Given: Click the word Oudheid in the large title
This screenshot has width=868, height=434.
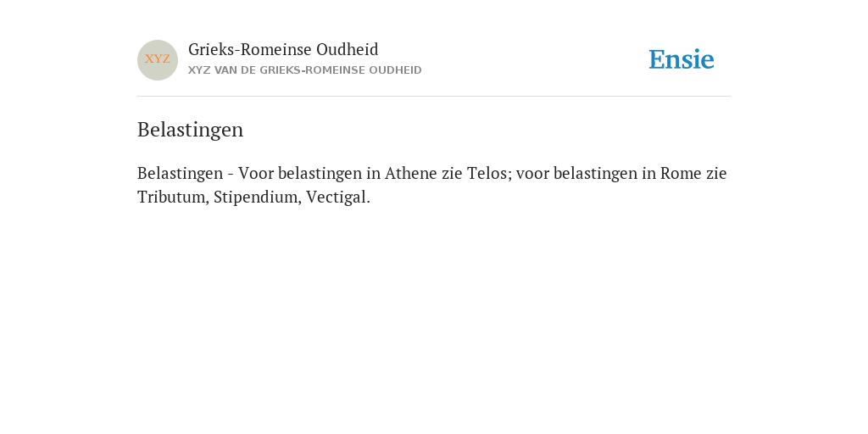Looking at the screenshot, I should click(x=347, y=49).
